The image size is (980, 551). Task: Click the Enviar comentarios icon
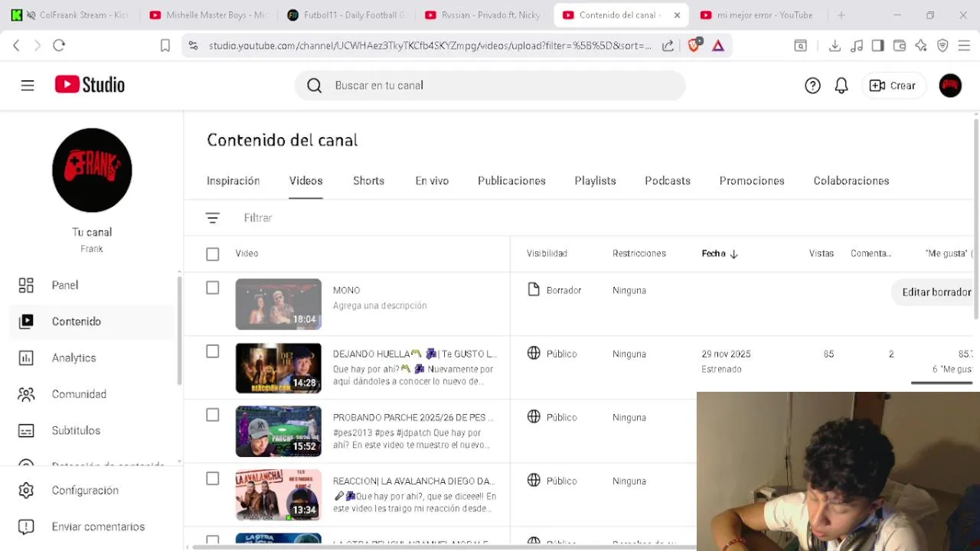click(x=26, y=527)
